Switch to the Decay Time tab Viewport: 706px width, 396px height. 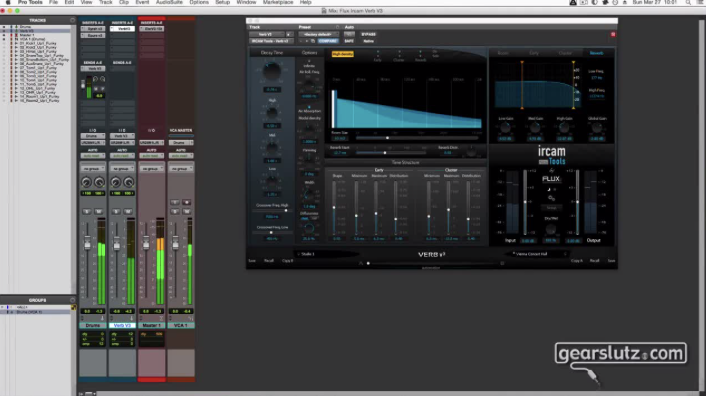[272, 53]
